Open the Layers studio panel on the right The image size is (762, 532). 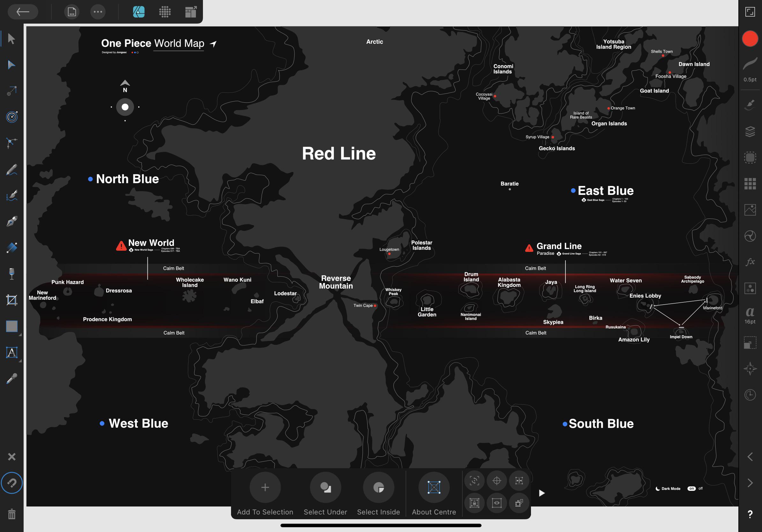click(x=750, y=132)
